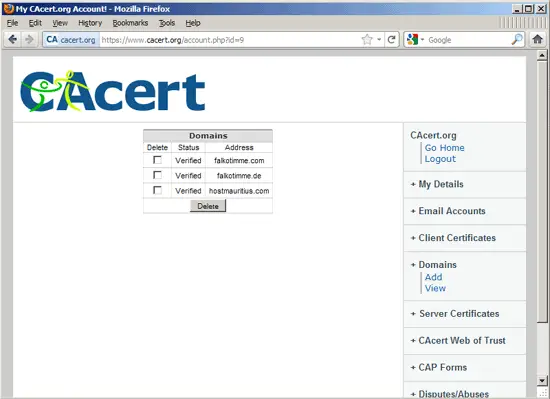
Task: Open the Tools menu
Action: click(167, 23)
